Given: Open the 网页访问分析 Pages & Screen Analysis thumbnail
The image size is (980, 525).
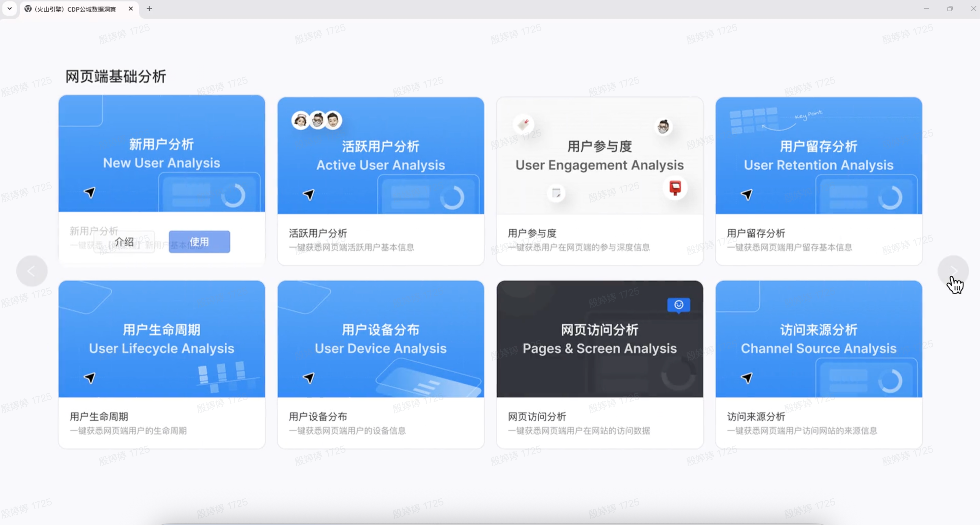Looking at the screenshot, I should pos(600,339).
